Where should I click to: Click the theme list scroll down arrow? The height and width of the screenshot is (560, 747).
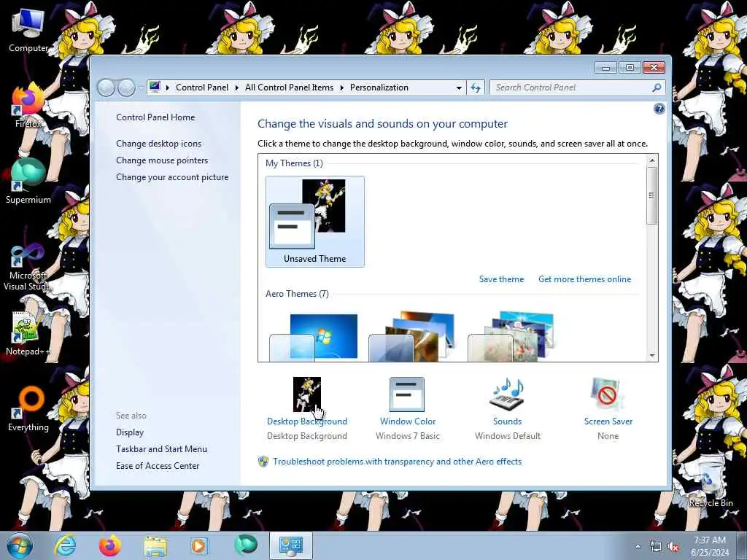click(x=652, y=356)
